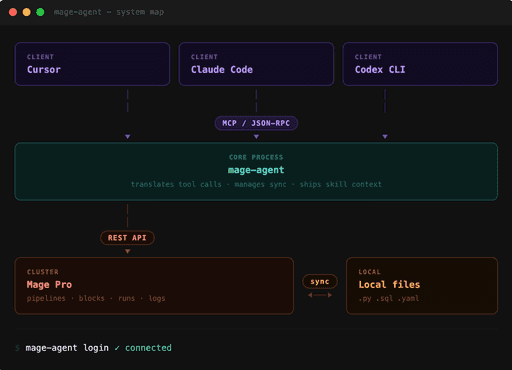Click the 'LOCAL' label
Screen dimensions: 512x370
point(370,272)
